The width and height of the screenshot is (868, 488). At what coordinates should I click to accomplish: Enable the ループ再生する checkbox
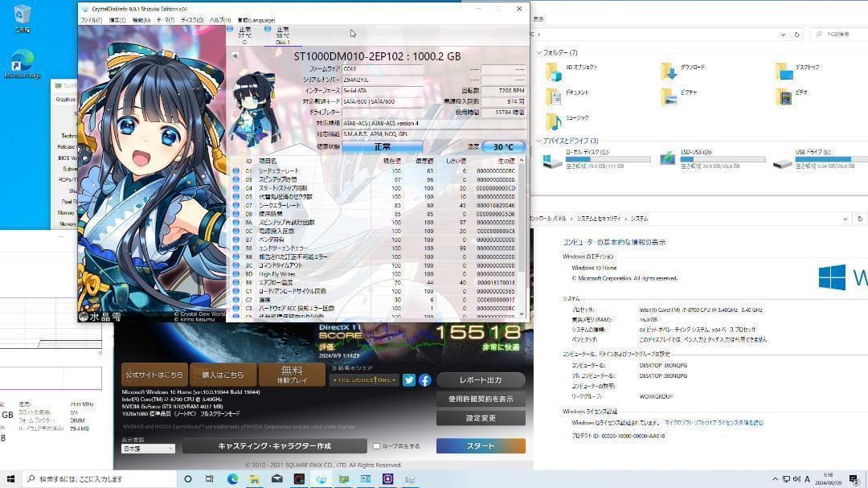(377, 445)
